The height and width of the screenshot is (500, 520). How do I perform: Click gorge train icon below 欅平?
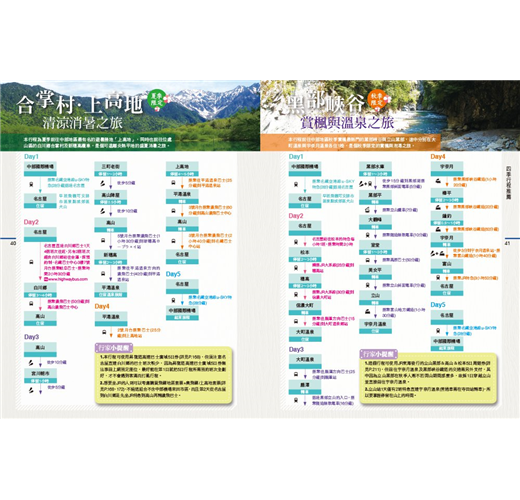(438, 207)
